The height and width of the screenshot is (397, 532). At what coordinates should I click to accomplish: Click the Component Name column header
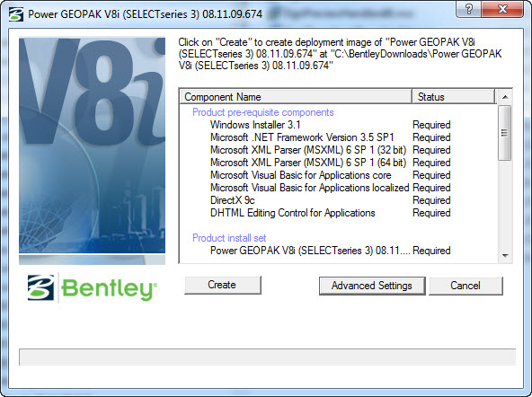(x=295, y=97)
